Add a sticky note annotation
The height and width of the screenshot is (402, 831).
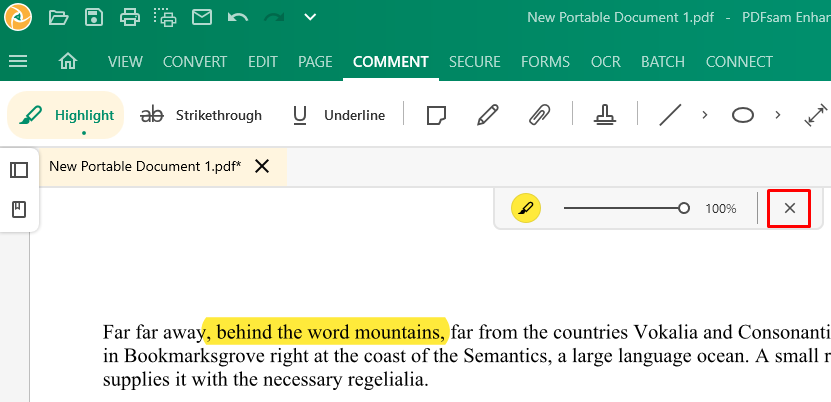pos(436,115)
